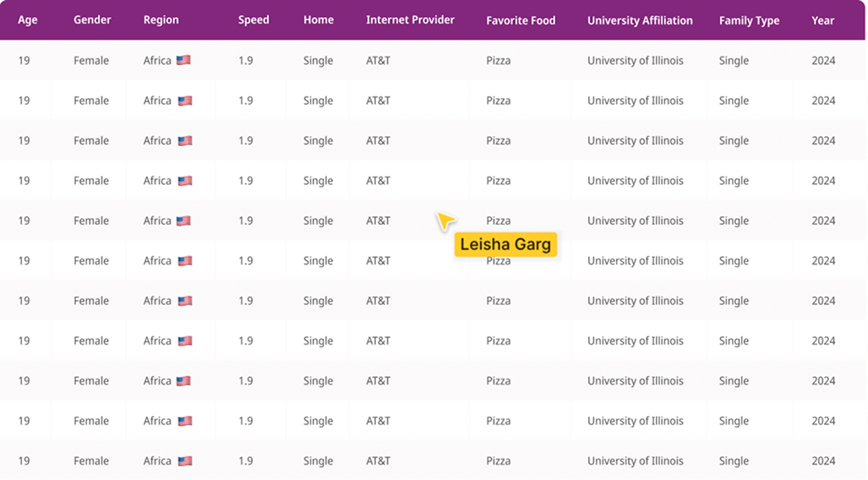Select the Favorite Food column header
868x480 pixels.
521,20
